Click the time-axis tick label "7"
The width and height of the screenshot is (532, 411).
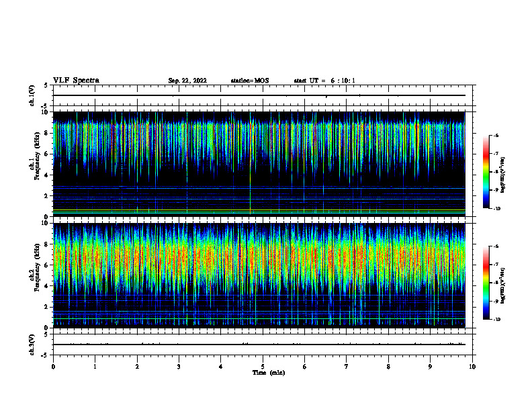point(347,367)
